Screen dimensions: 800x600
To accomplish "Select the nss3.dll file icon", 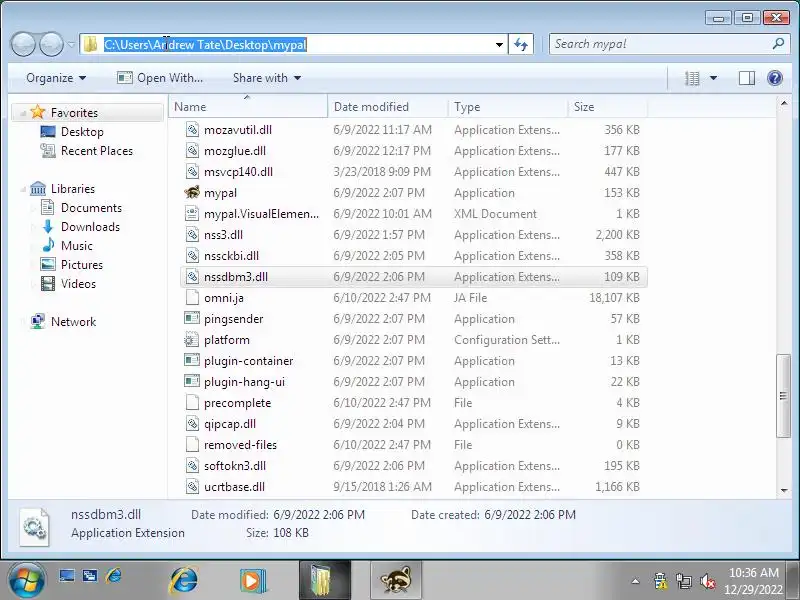I will coord(192,235).
